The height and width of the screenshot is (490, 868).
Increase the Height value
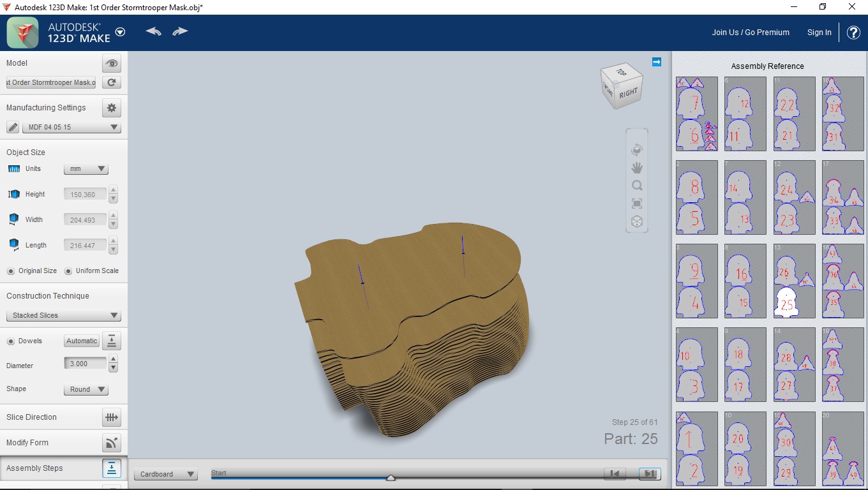pyautogui.click(x=113, y=190)
